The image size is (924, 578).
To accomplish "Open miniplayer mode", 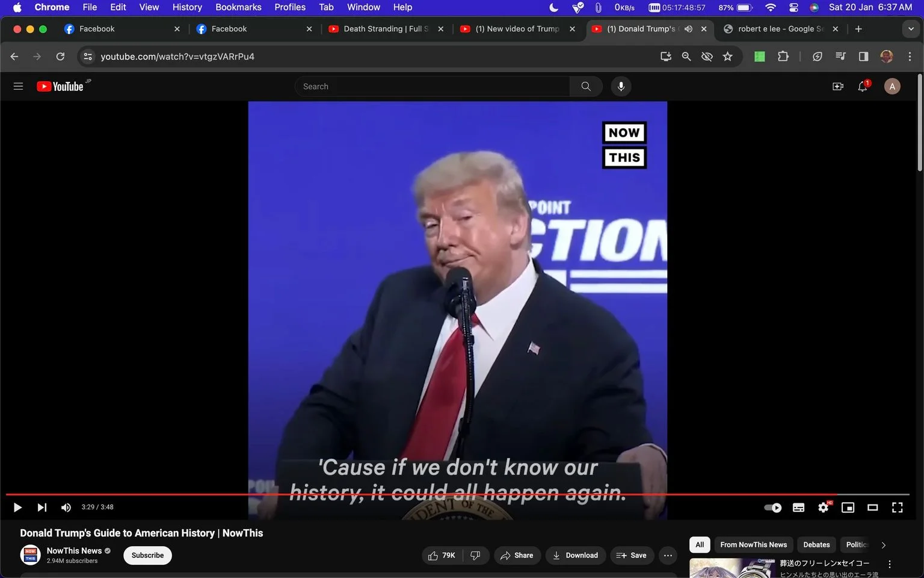I will coord(848,508).
